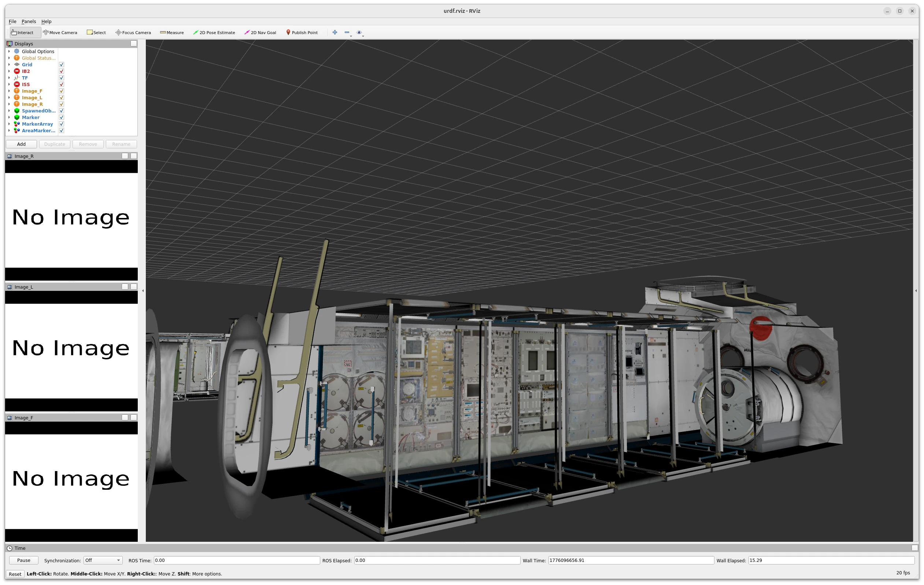Collapse the left dock with arrow handle
924x585 pixels.
click(143, 291)
